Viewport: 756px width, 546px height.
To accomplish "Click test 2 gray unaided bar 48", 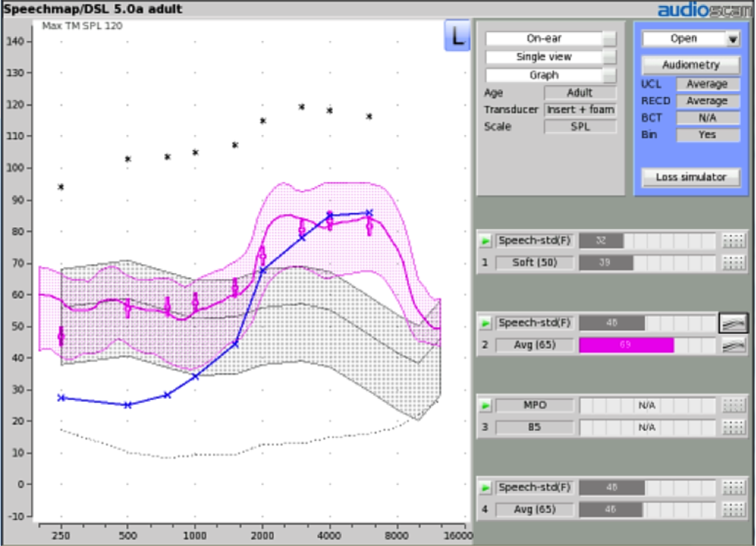I will [611, 323].
